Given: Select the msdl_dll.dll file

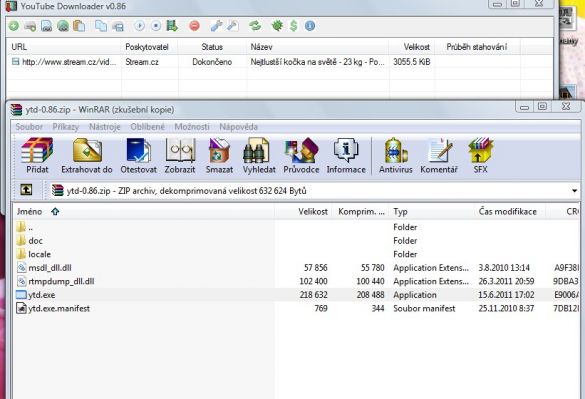Looking at the screenshot, I should click(297, 268).
